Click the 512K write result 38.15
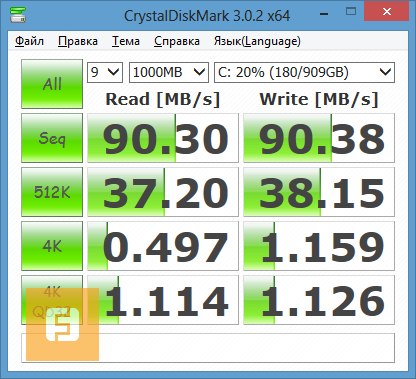Screen dimensions: 416x379 [319, 192]
